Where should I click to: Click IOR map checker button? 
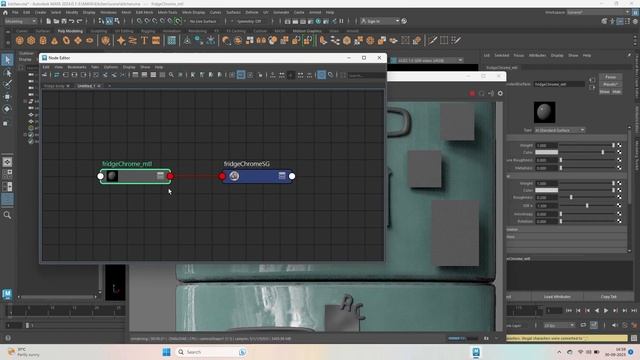pos(619,205)
